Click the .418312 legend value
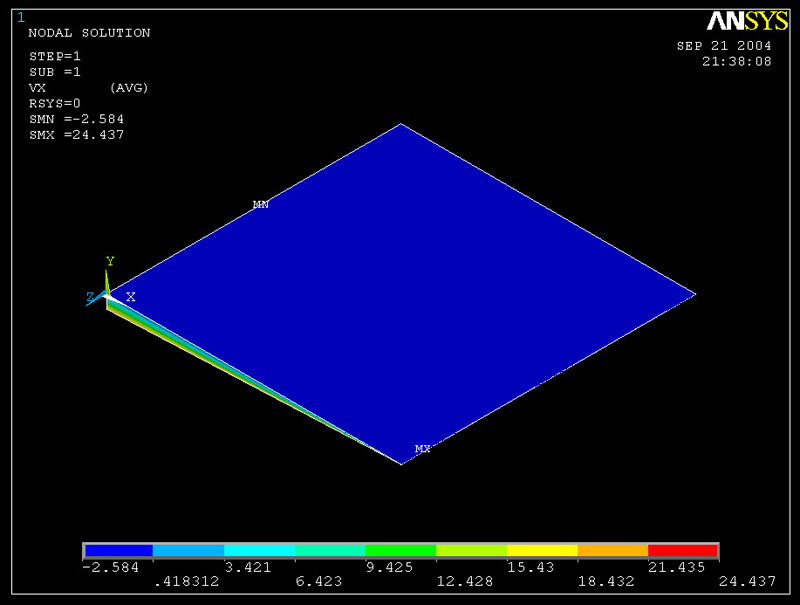800x605 pixels. pyautogui.click(x=187, y=582)
